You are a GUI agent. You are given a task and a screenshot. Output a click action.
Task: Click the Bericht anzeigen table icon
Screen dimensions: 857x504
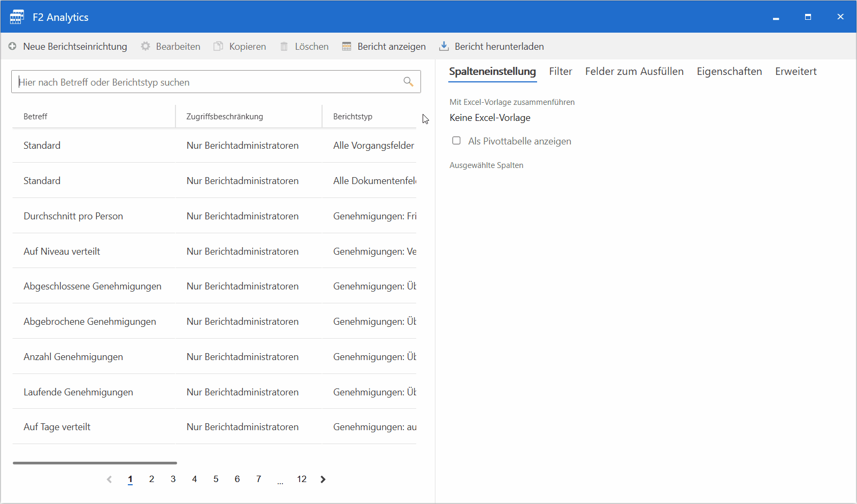[347, 47]
